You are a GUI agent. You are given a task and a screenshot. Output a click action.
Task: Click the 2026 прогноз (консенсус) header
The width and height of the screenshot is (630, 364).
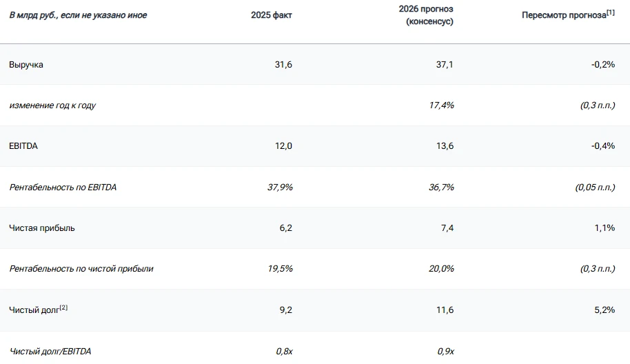(x=426, y=15)
